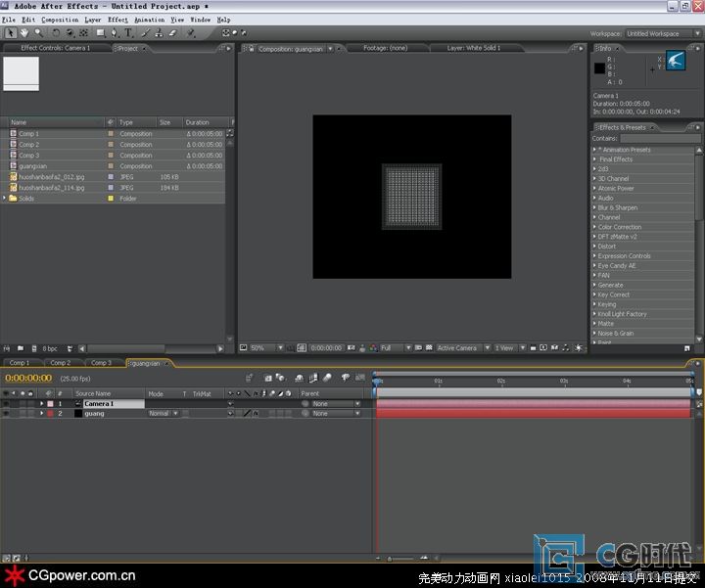Hide the Camera 1 layer eye toggle
The image size is (705, 588).
(6, 403)
